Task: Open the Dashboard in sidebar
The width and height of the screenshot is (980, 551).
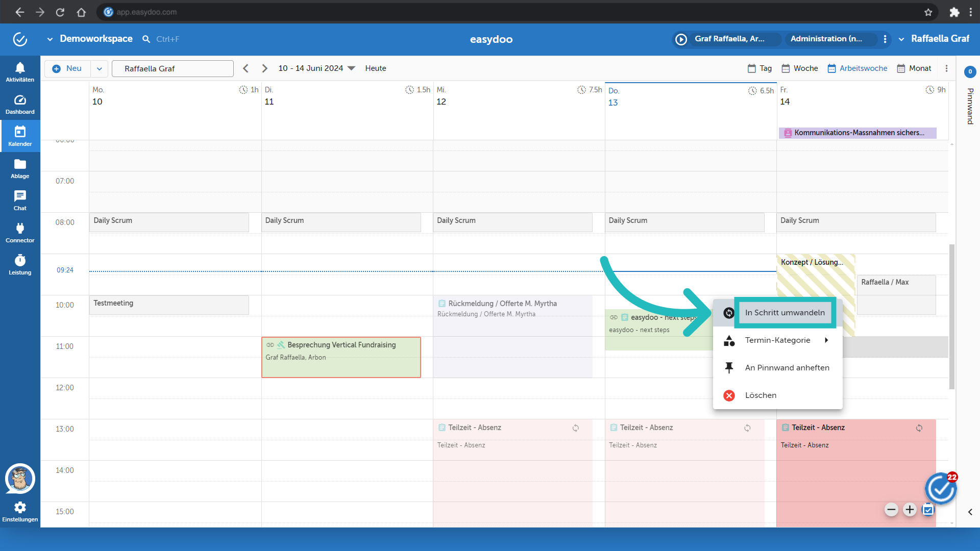Action: pos(20,104)
